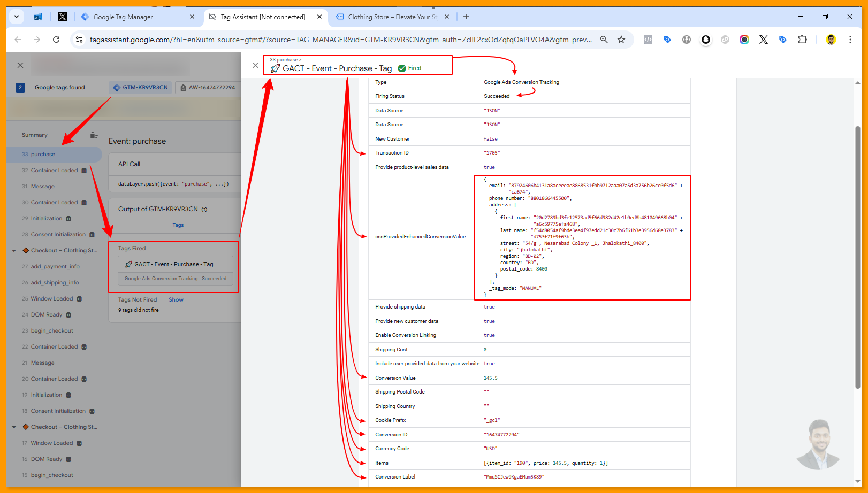Viewport: 868px width, 493px height.
Task: Click container icon badge on 30 Container Loaded
Action: (x=84, y=203)
